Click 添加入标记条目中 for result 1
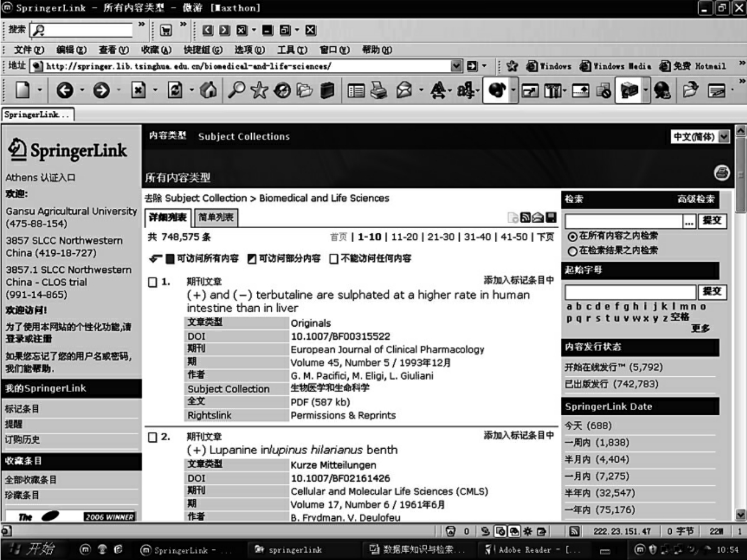Screen dimensions: 747x560 (x=519, y=281)
